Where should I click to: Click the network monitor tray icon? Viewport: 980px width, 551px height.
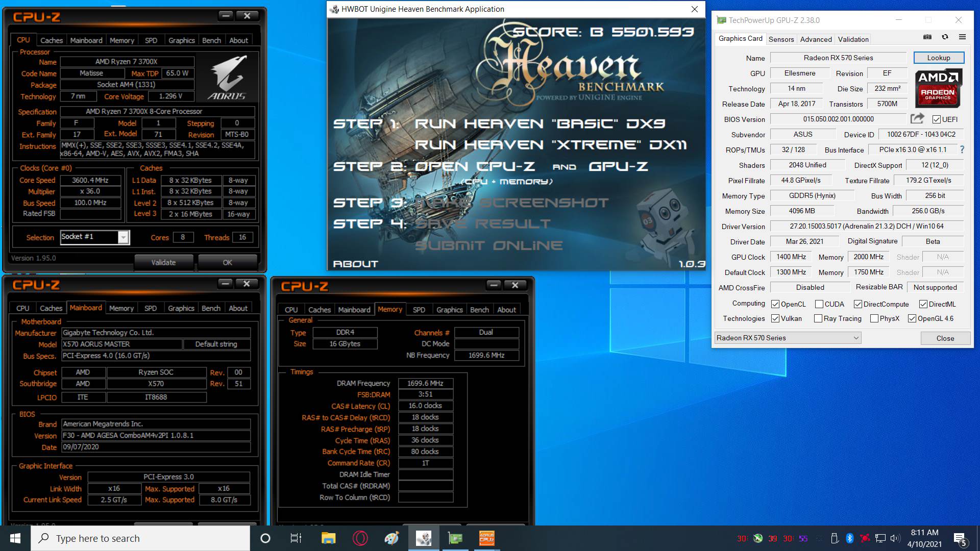pyautogui.click(x=880, y=538)
